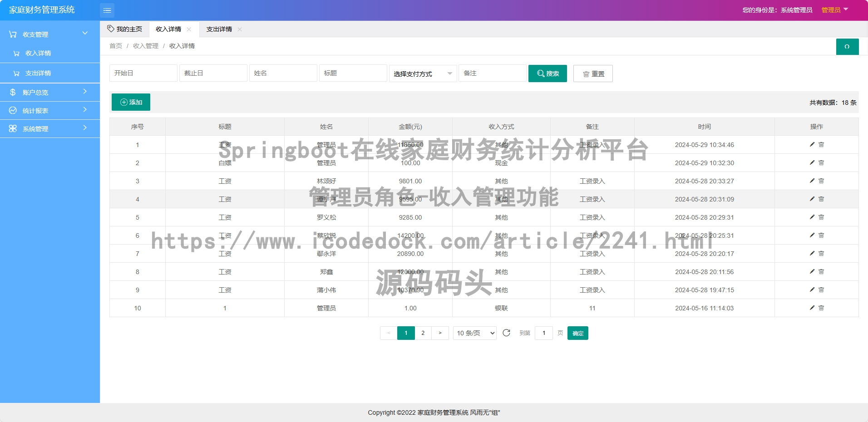
Task: Go to page 2
Action: tap(423, 333)
